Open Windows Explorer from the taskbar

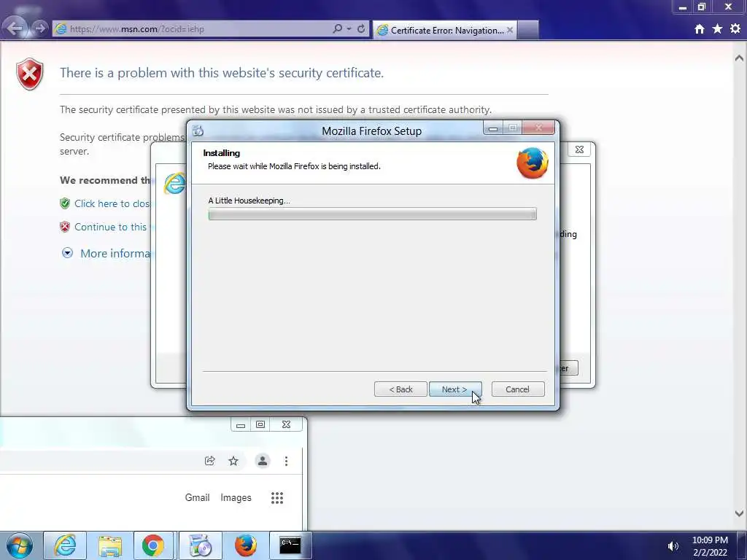[109, 545]
